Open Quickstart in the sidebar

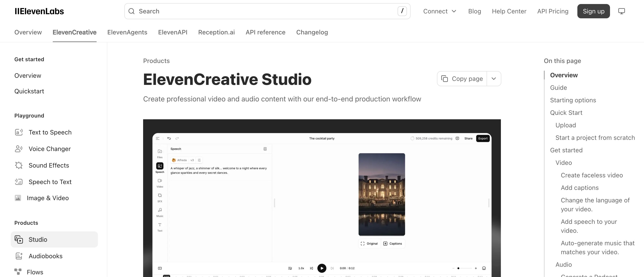point(29,91)
